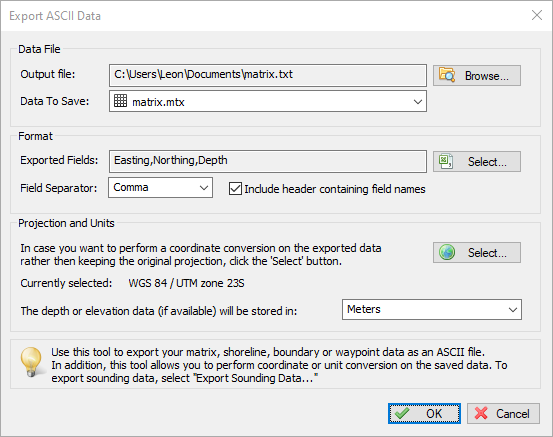
Task: Close the Export ASCII Data dialog
Action: click(537, 15)
